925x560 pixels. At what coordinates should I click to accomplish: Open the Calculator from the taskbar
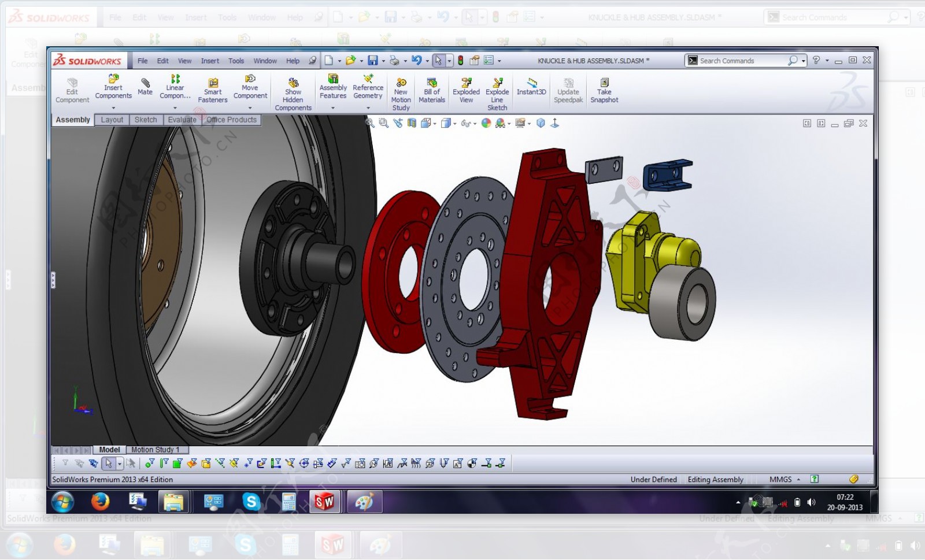(x=288, y=501)
